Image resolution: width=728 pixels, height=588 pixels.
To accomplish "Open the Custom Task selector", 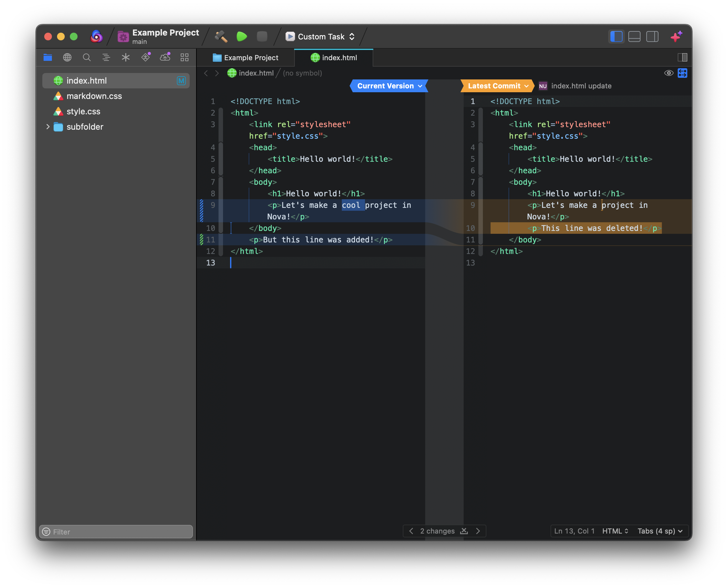I will point(320,37).
